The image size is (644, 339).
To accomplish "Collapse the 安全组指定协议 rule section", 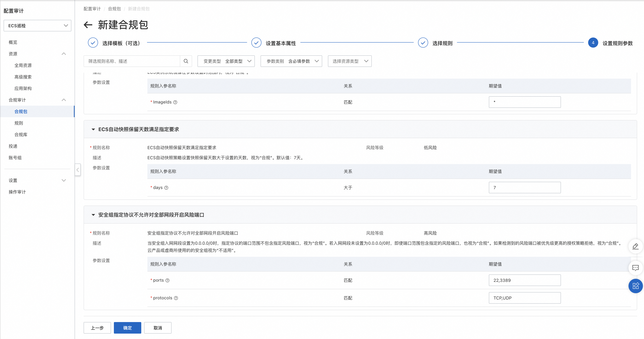I will coord(93,215).
